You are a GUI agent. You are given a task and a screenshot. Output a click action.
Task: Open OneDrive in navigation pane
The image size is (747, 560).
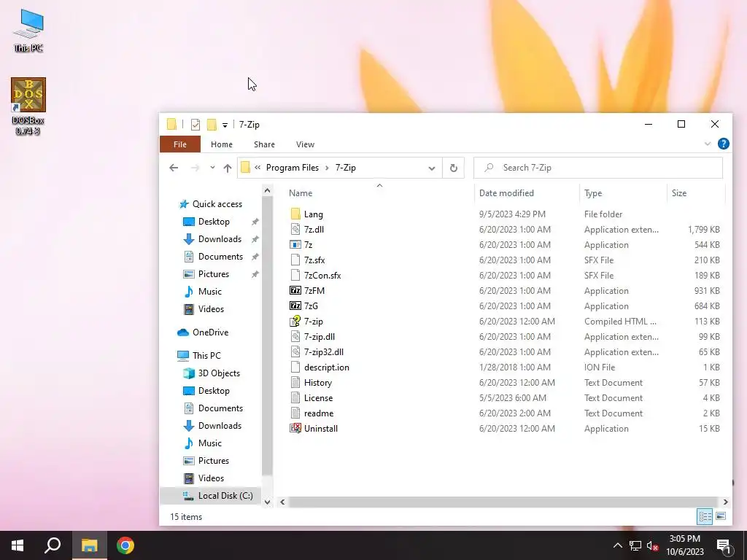[210, 332]
